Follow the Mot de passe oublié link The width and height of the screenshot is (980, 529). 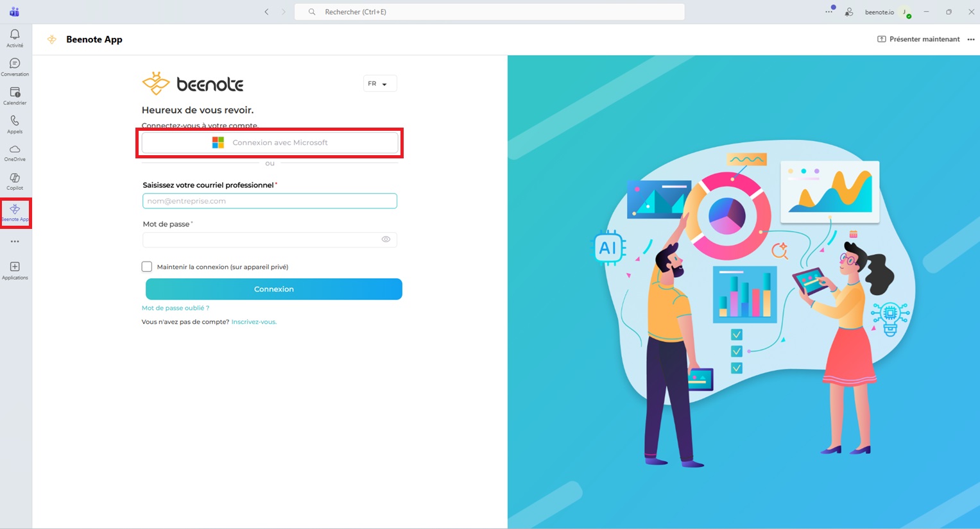click(x=175, y=308)
